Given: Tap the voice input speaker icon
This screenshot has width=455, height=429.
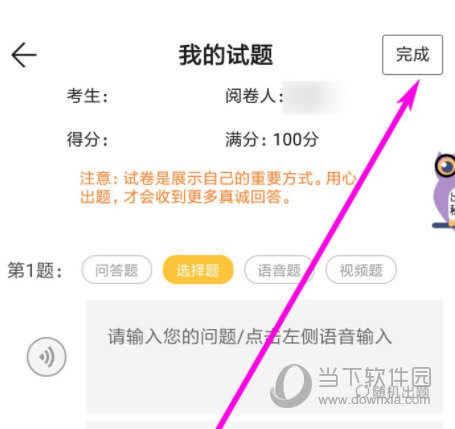Looking at the screenshot, I should pyautogui.click(x=47, y=357).
